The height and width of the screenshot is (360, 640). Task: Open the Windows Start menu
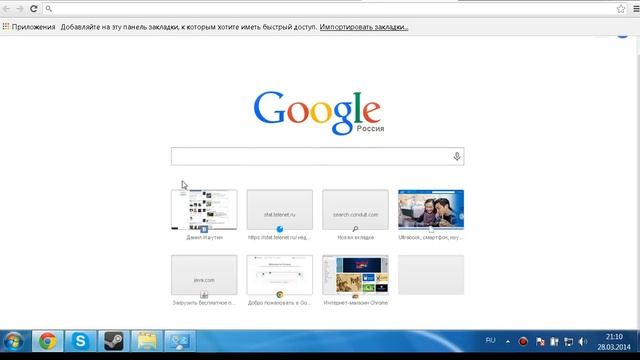tap(13, 341)
